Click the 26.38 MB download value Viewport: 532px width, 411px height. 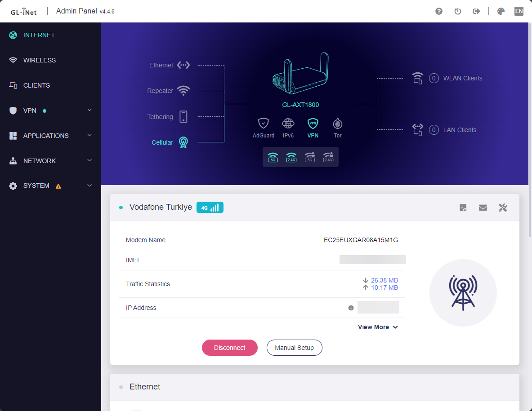[x=384, y=280]
